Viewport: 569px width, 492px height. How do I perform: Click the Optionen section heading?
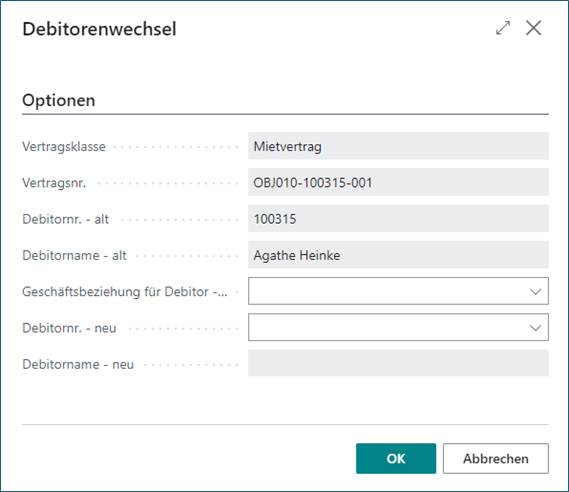click(x=59, y=100)
